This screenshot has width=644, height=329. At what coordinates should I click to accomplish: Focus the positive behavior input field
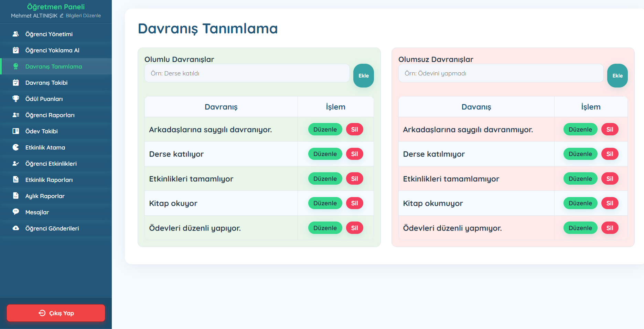pyautogui.click(x=247, y=73)
